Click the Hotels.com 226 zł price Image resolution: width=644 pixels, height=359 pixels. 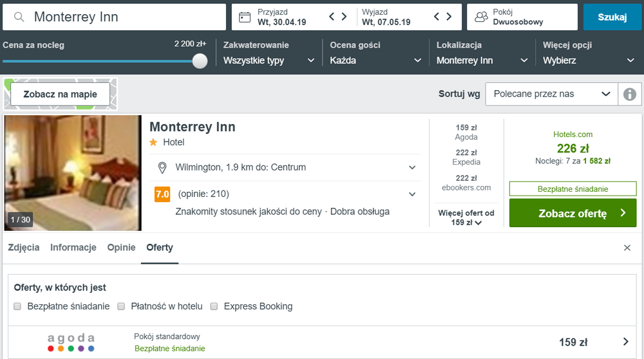pyautogui.click(x=573, y=149)
